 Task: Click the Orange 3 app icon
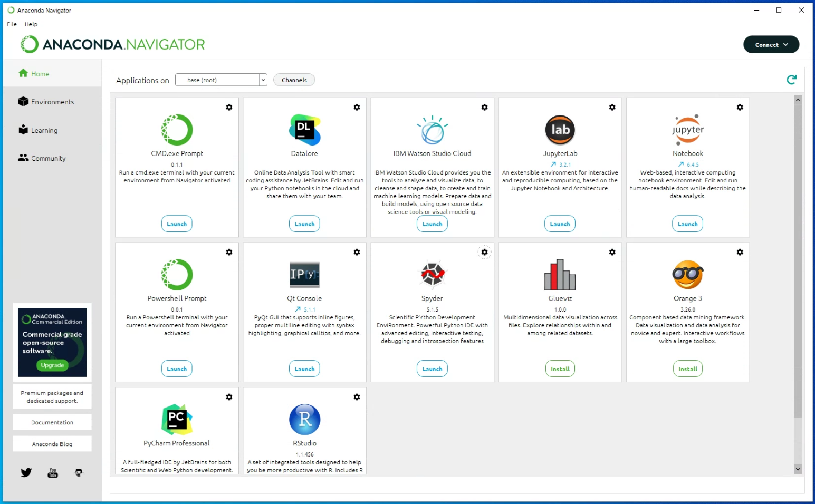[688, 275]
